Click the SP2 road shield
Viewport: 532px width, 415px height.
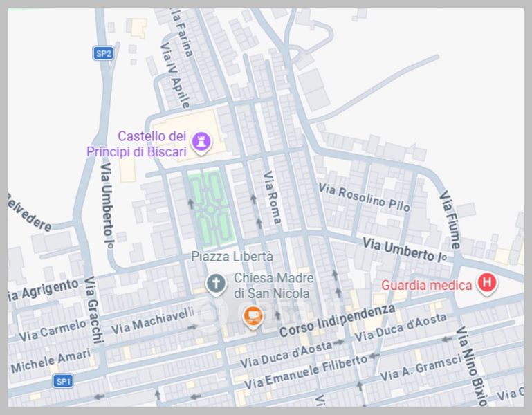103,53
